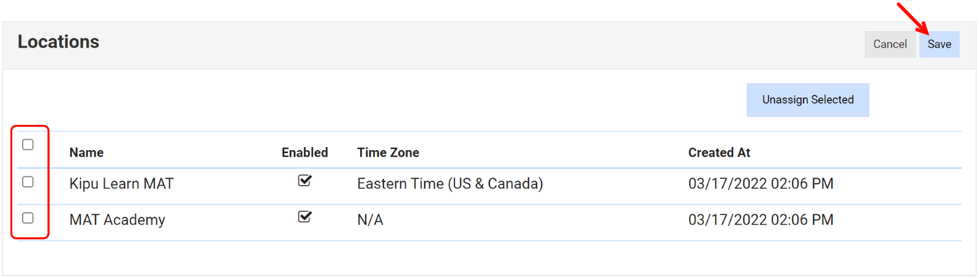Image resolution: width=980 pixels, height=278 pixels.
Task: Click MAT Academy created date
Action: pyautogui.click(x=761, y=220)
